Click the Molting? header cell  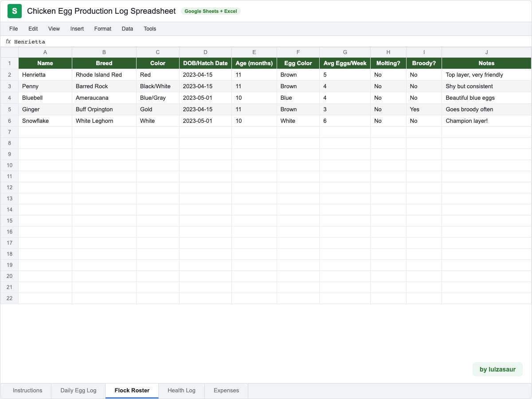[388, 63]
